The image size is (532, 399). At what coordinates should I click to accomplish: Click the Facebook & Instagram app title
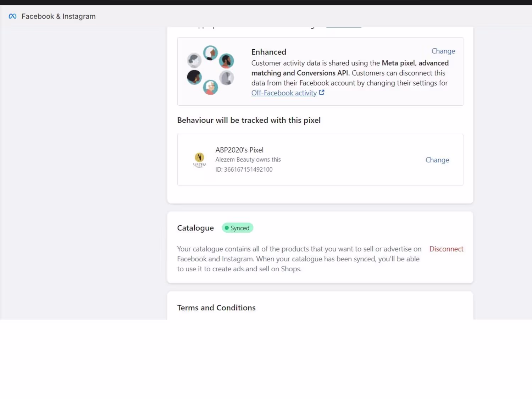[59, 16]
